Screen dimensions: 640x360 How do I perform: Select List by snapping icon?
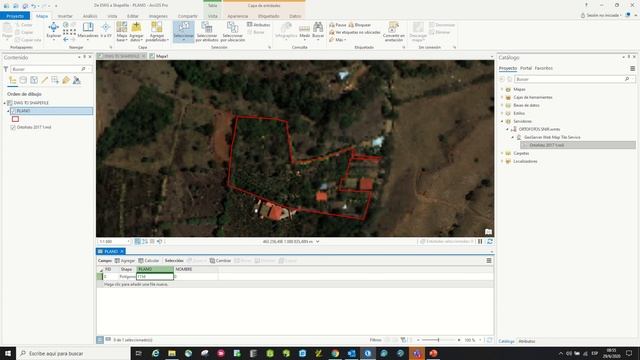pyautogui.click(x=55, y=80)
